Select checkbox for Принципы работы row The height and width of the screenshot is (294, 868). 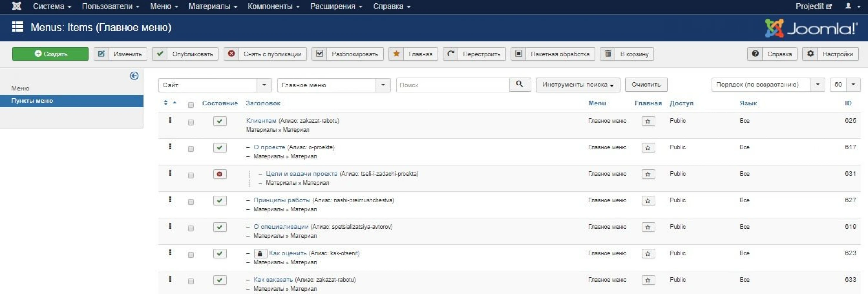tap(191, 202)
